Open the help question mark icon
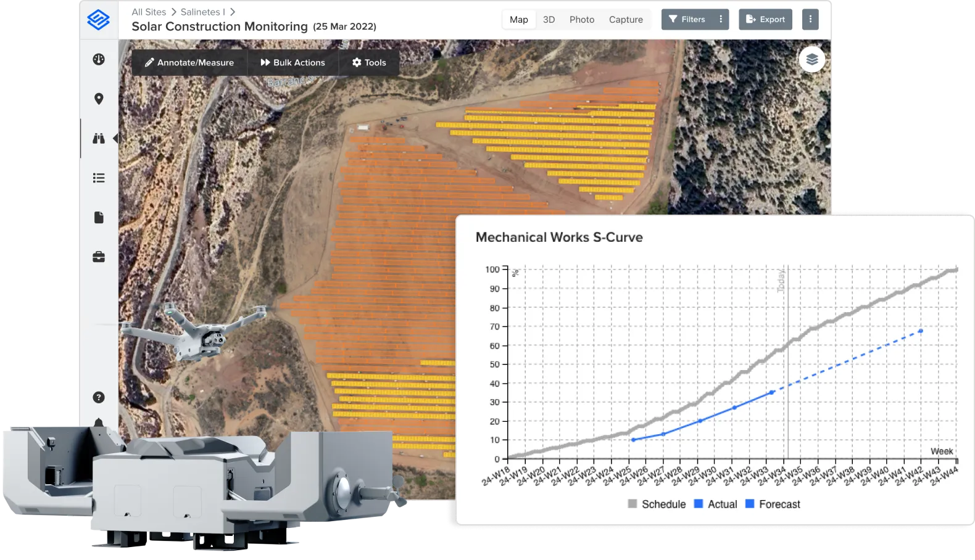The width and height of the screenshot is (975, 560). pos(99,397)
